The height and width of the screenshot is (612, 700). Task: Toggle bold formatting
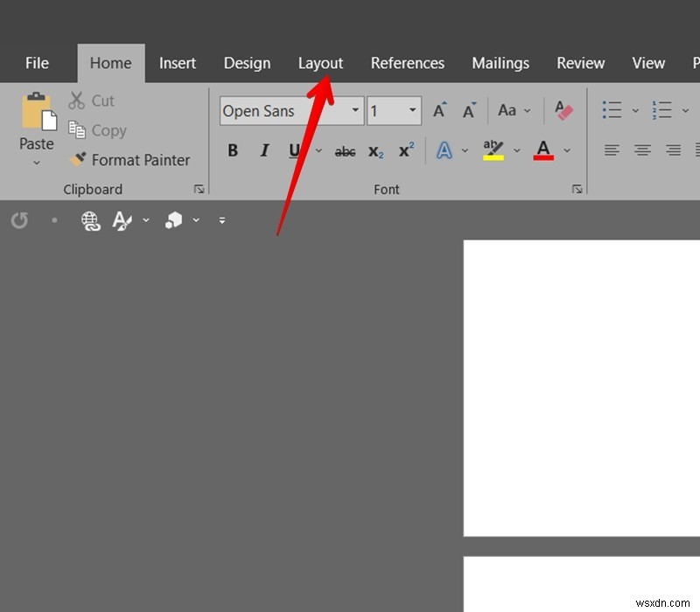[x=232, y=150]
